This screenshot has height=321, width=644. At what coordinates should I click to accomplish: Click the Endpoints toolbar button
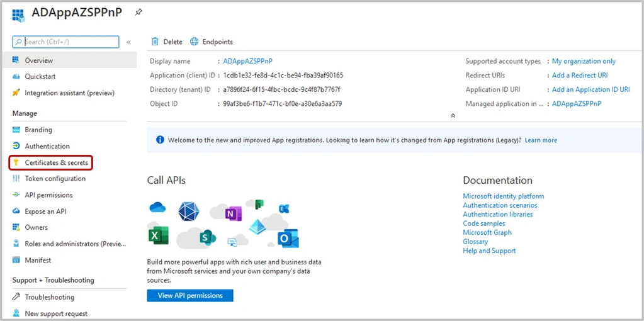coord(212,42)
